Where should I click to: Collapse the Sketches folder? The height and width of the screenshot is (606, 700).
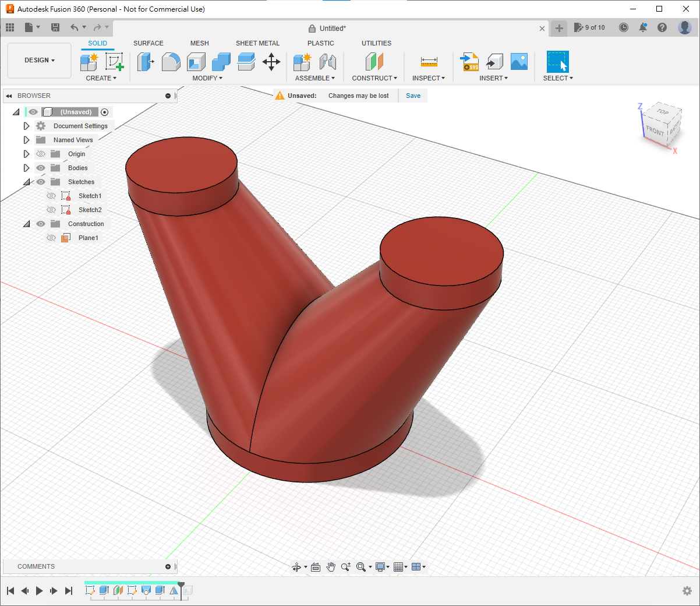pyautogui.click(x=26, y=182)
